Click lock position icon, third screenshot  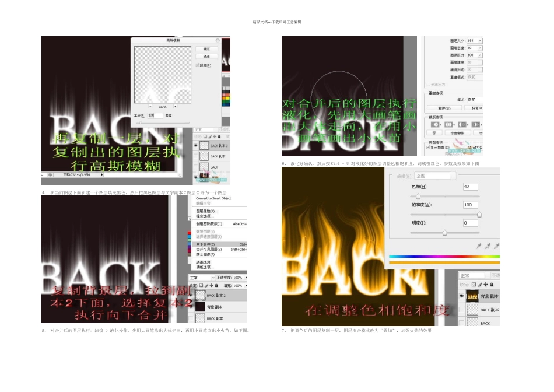(211, 286)
